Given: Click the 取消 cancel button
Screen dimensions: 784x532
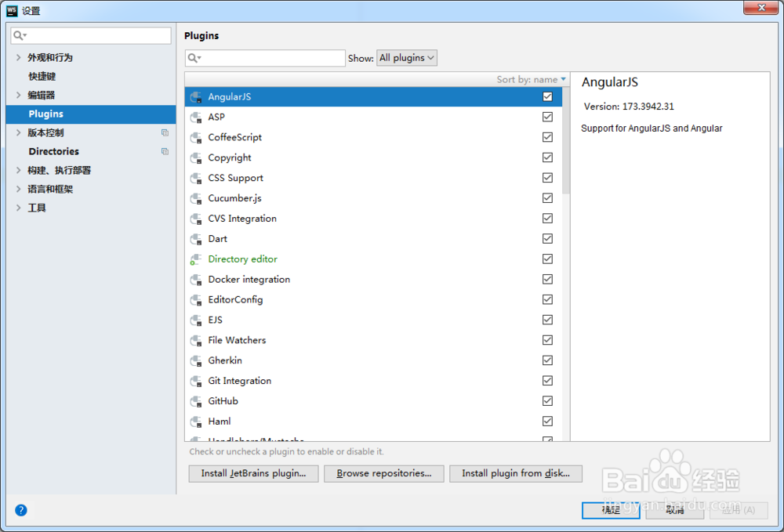Looking at the screenshot, I should pyautogui.click(x=675, y=510).
